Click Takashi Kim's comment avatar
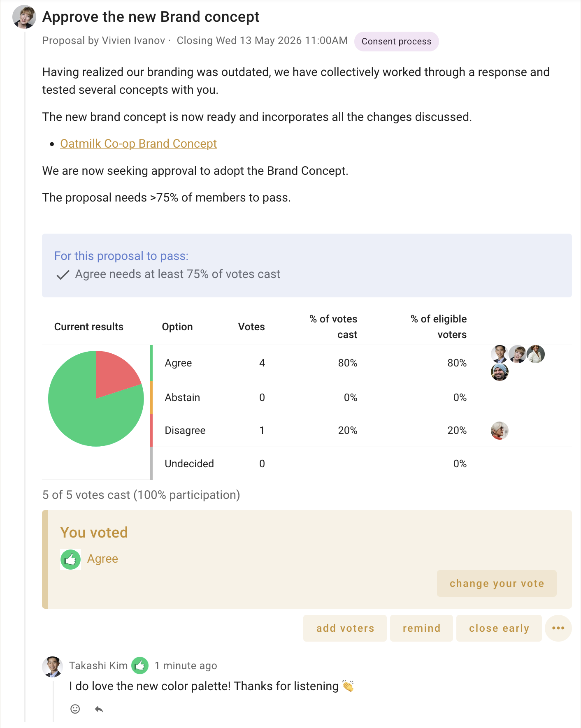Image resolution: width=581 pixels, height=728 pixels. (52, 666)
